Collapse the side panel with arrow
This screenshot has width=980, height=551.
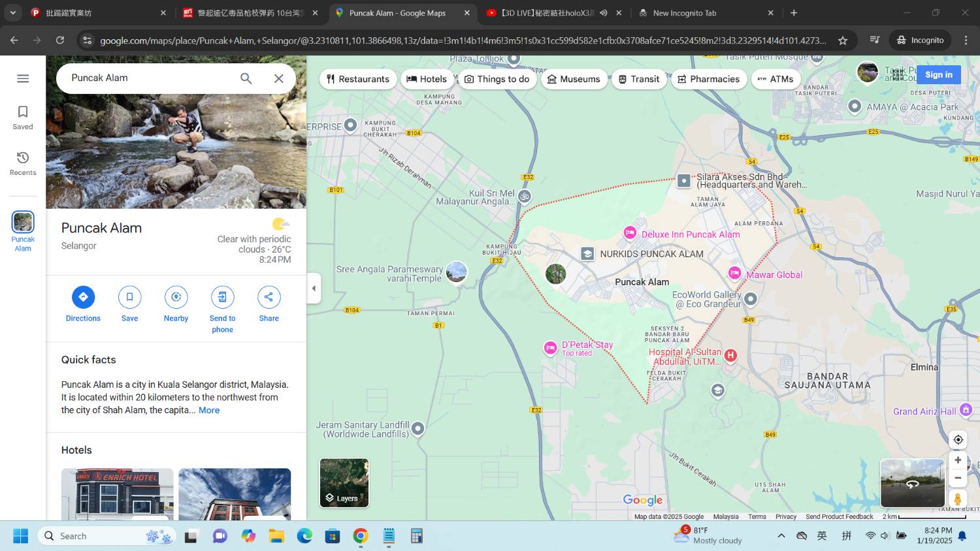[x=314, y=288]
